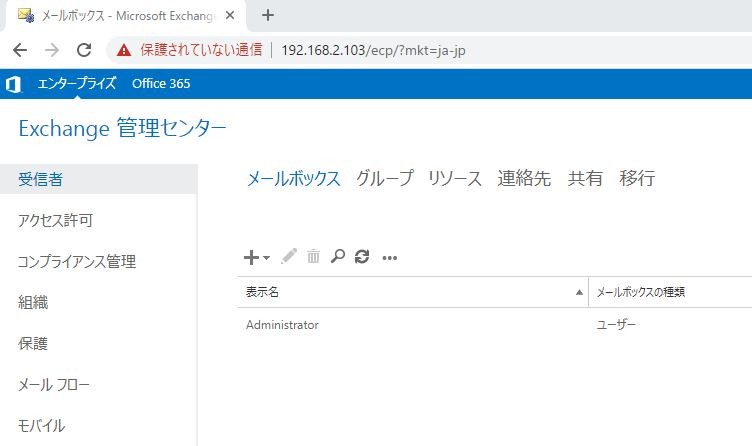
Task: Click the refresh list icon in toolbar
Action: (x=362, y=257)
